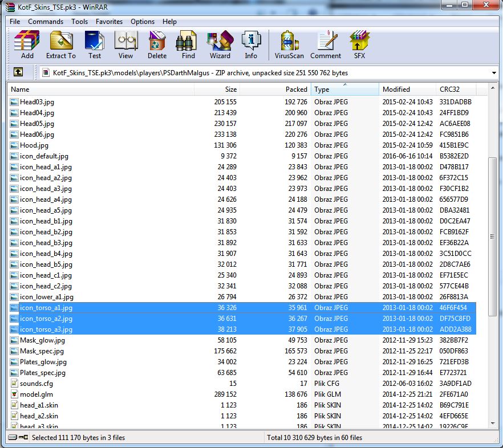The image size is (503, 448).
Task: Select file icon_head_b4.jpg
Action: coord(242,254)
